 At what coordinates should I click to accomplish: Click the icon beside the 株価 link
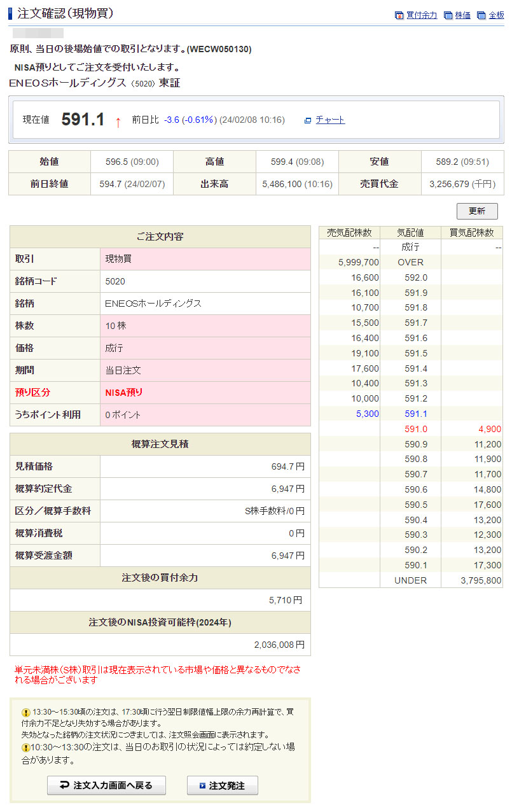(x=448, y=15)
